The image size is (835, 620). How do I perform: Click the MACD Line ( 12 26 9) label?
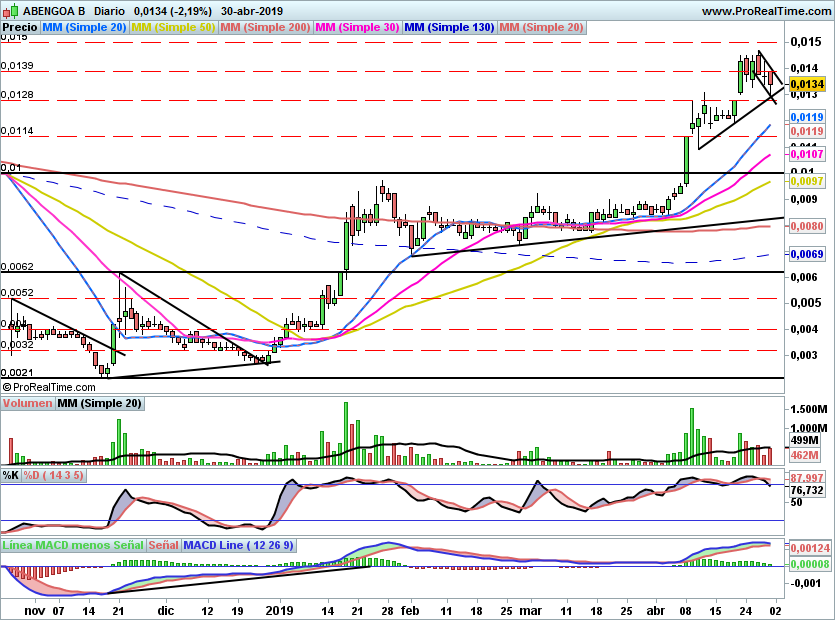click(238, 545)
